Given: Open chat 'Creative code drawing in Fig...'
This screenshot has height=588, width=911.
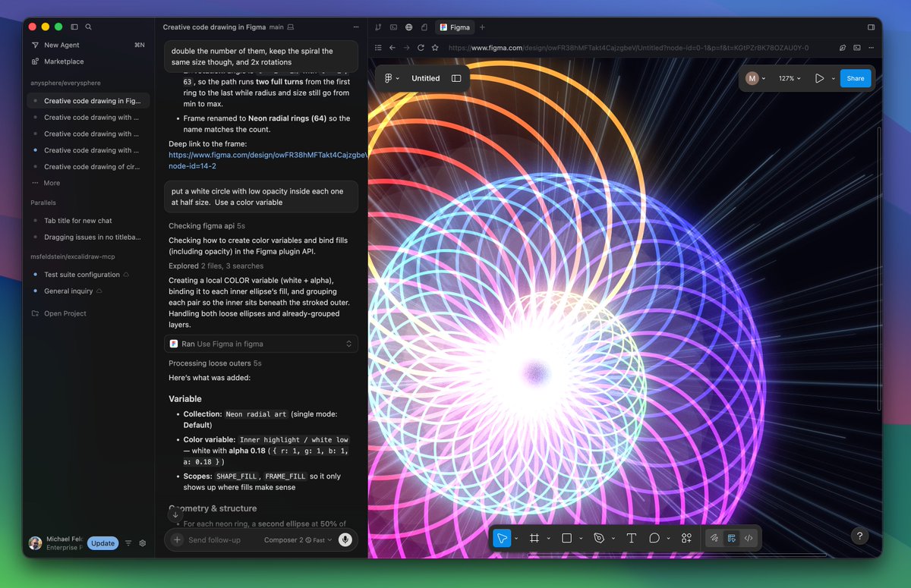Looking at the screenshot, I should tap(88, 101).
